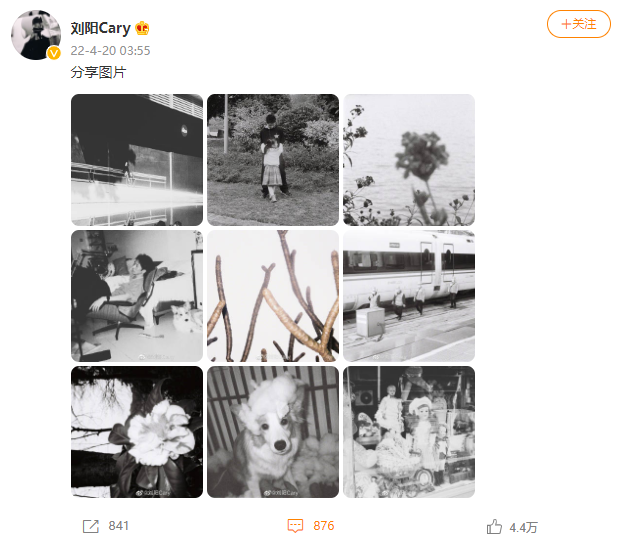
Task: Open the building exterior photo thumbnail
Action: click(137, 160)
